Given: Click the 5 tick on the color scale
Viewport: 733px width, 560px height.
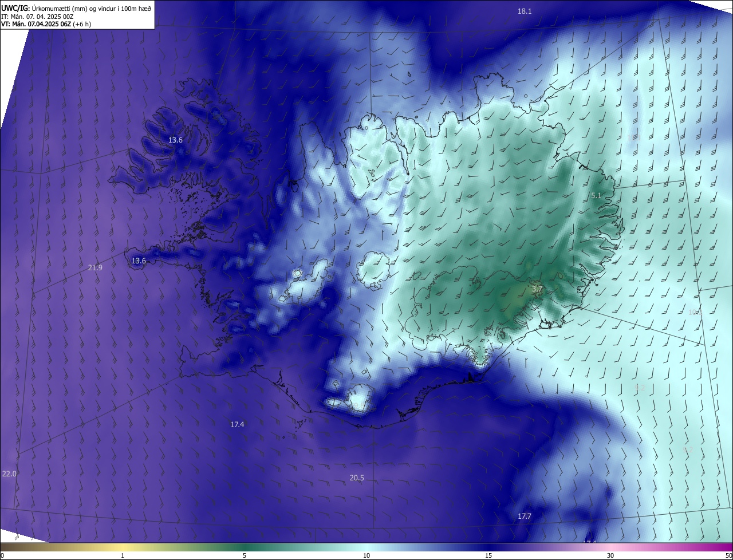Looking at the screenshot, I should (245, 555).
